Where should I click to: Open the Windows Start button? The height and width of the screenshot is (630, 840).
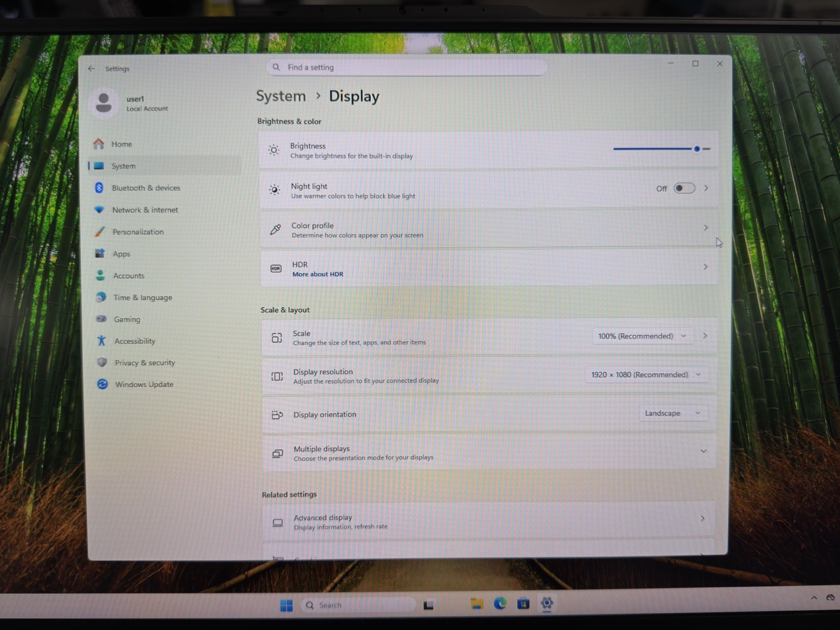(286, 605)
